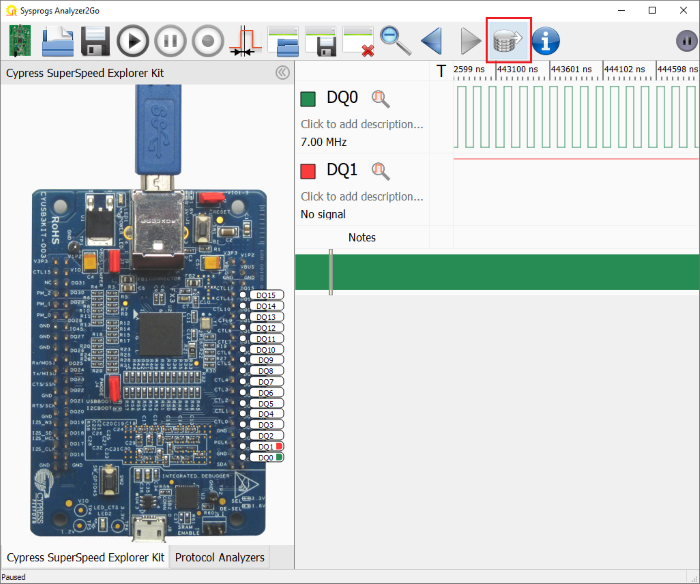Add a description to DQ1 signal
Image resolution: width=700 pixels, height=584 pixels.
[362, 196]
